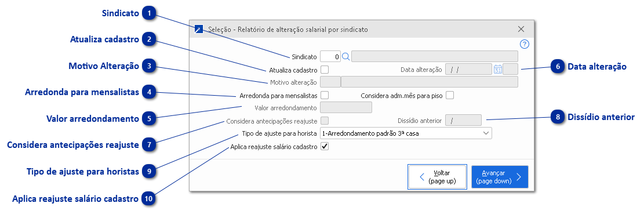Click the dialog title 'Seleção - Relatório de alteração salarial'
644x214 pixels.
pyautogui.click(x=288, y=30)
